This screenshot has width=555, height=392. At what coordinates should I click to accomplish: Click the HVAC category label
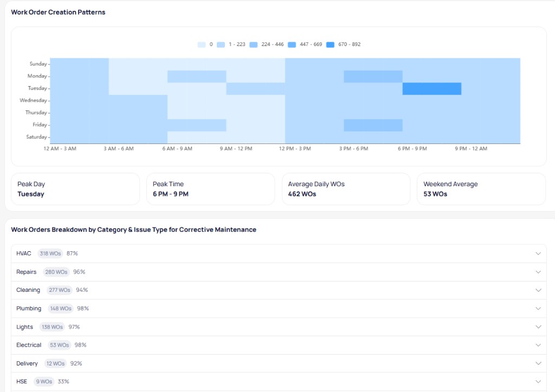24,253
